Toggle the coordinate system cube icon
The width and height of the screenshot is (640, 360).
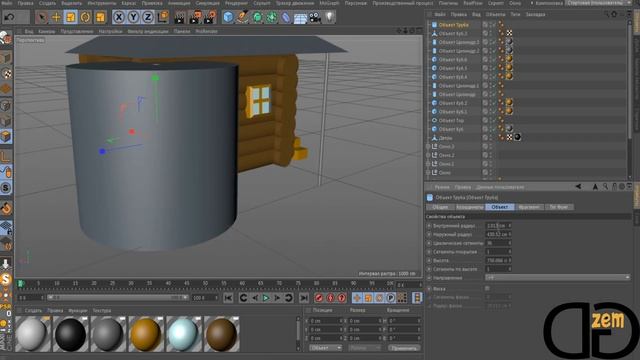[162, 17]
